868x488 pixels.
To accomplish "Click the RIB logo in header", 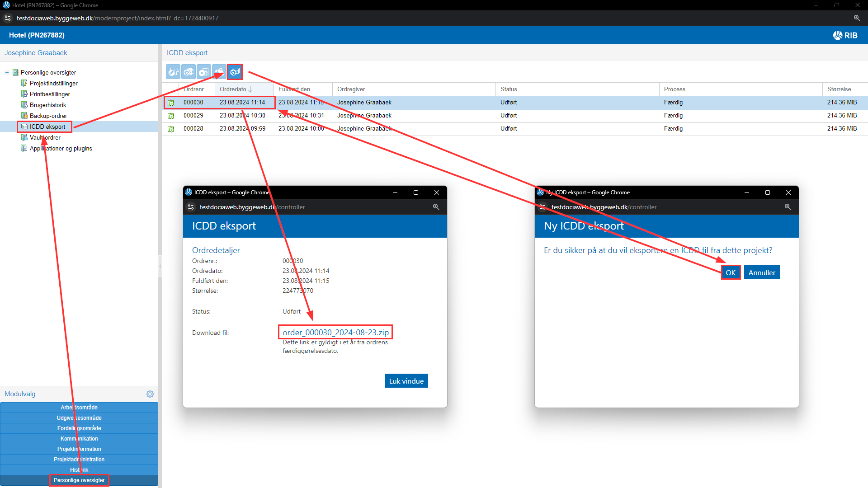I will coord(845,35).
